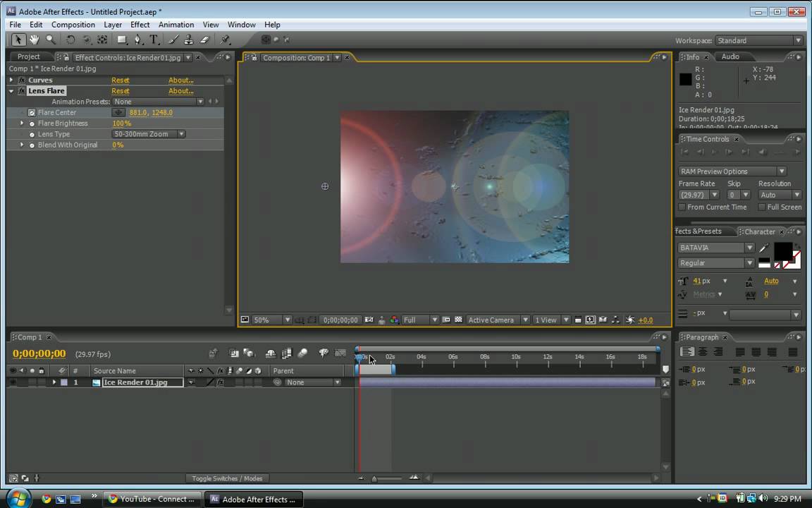Select the Zoom magnifier tool
812x508 pixels.
click(x=50, y=40)
